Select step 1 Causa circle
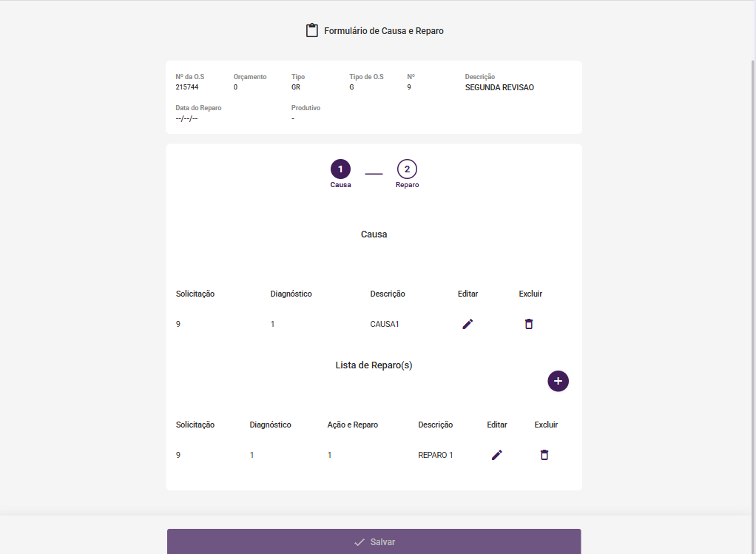Viewport: 756px width, 554px height. 340,169
